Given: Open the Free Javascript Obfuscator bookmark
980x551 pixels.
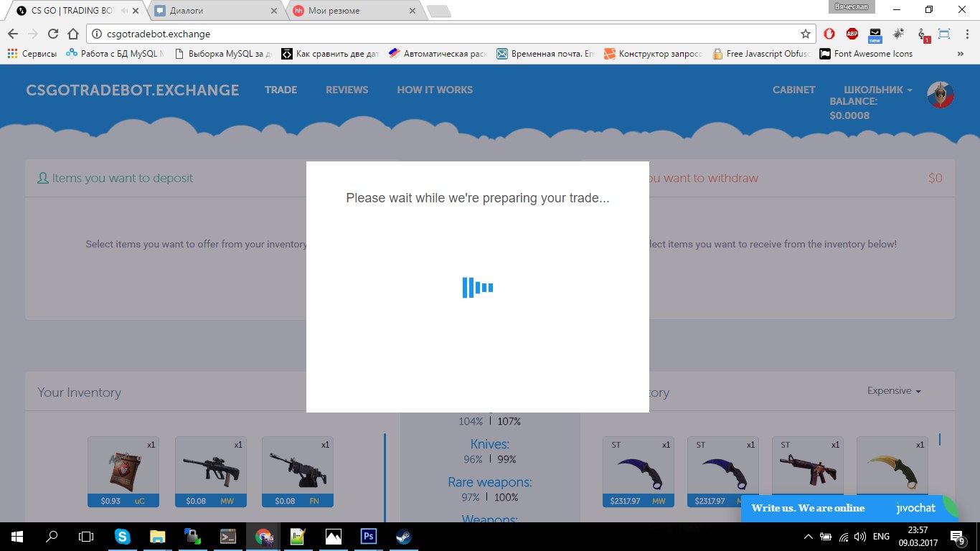Looking at the screenshot, I should click(x=760, y=54).
